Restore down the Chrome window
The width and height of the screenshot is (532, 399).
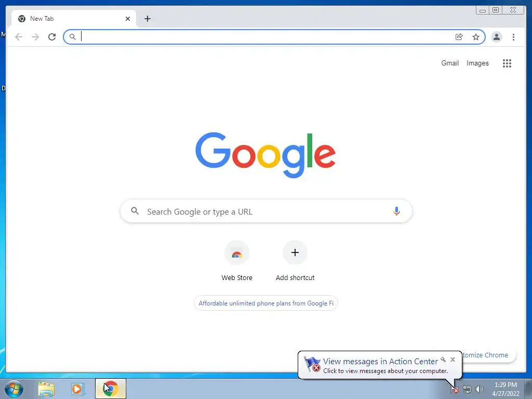pos(496,10)
